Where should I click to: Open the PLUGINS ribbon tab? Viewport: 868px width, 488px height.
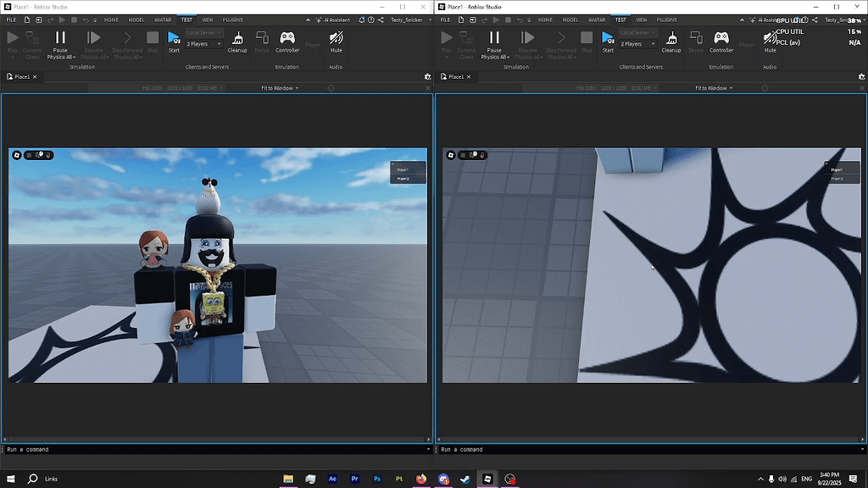click(x=232, y=19)
